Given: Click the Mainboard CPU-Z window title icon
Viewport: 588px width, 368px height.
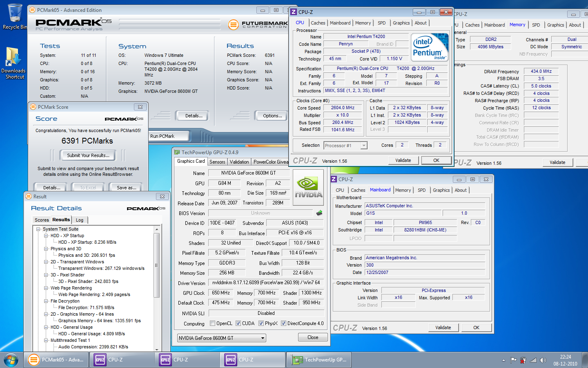Looking at the screenshot, I should [x=334, y=179].
